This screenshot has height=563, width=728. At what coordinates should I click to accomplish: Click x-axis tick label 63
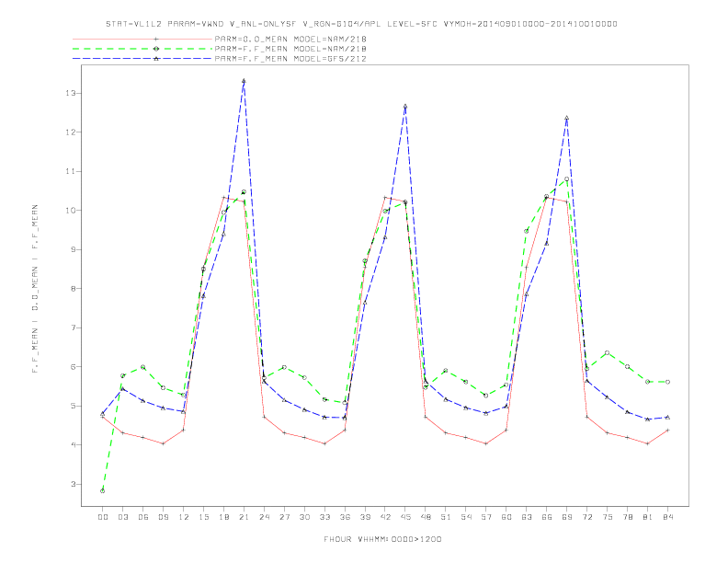pos(527,517)
